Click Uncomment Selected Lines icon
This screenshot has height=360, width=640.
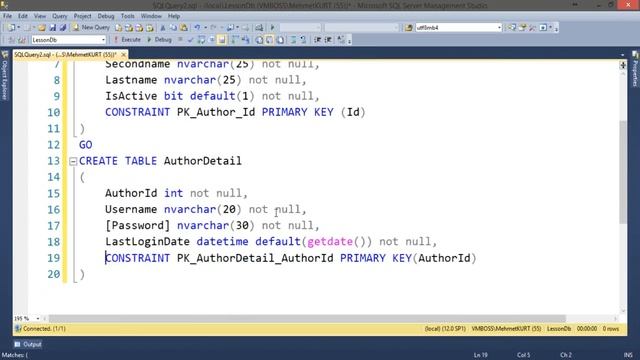pos(303,40)
